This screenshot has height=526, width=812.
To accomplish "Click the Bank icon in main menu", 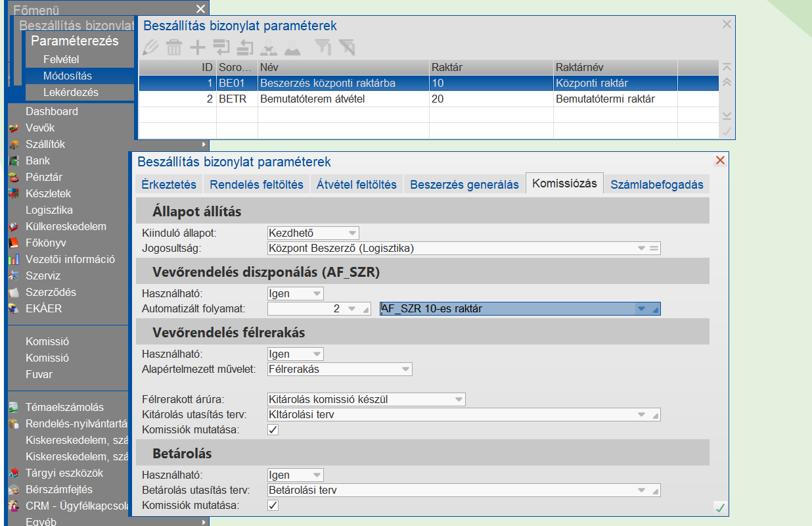I will pyautogui.click(x=13, y=161).
